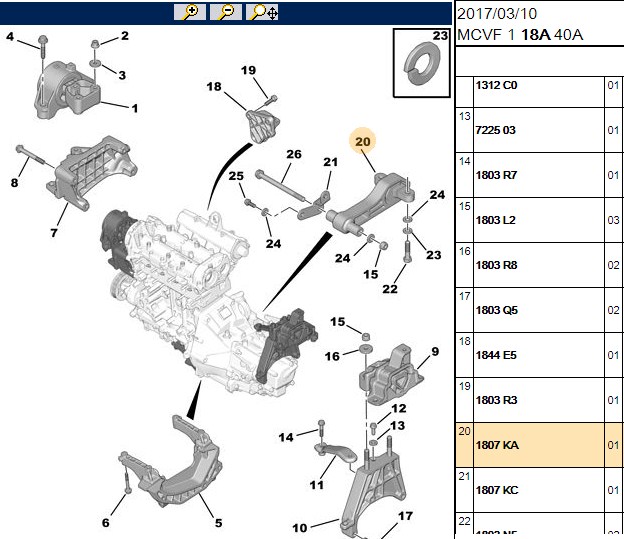Click quantity 01 in the 1807 KA row
Viewport: 624px width, 539px height.
pyautogui.click(x=613, y=445)
